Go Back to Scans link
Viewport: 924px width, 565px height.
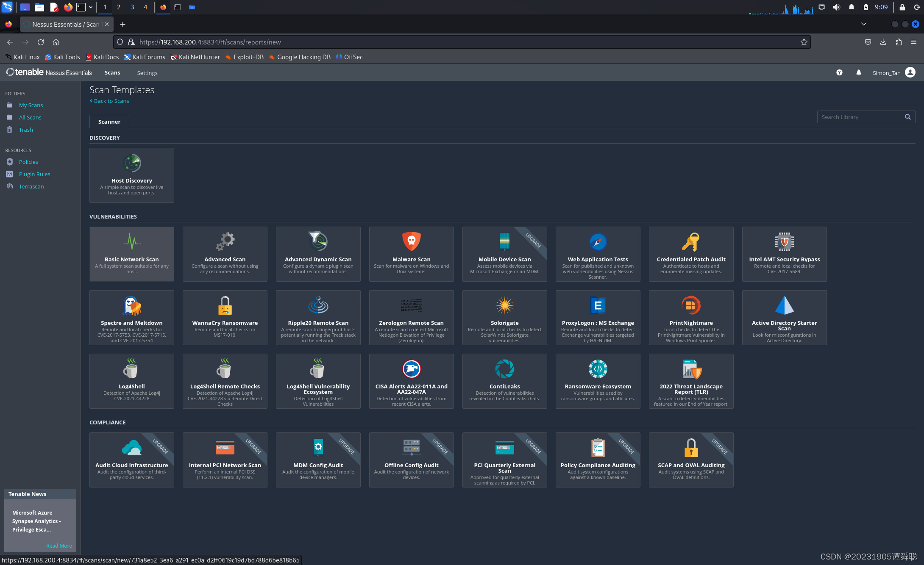109,101
